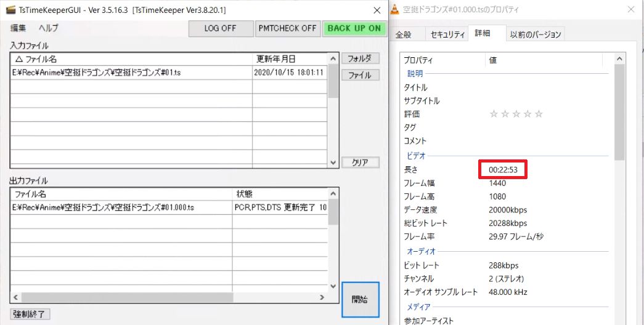
Task: Click the コメント property row
Action: point(505,141)
